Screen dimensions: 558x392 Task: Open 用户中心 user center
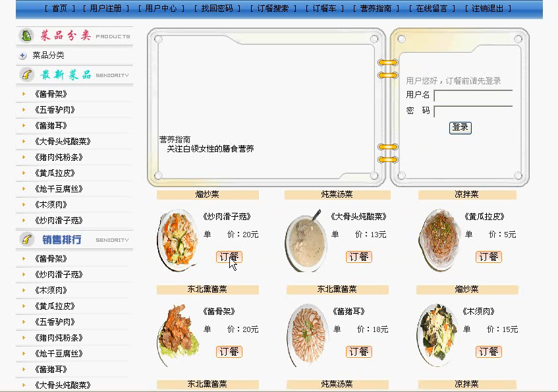coord(161,9)
